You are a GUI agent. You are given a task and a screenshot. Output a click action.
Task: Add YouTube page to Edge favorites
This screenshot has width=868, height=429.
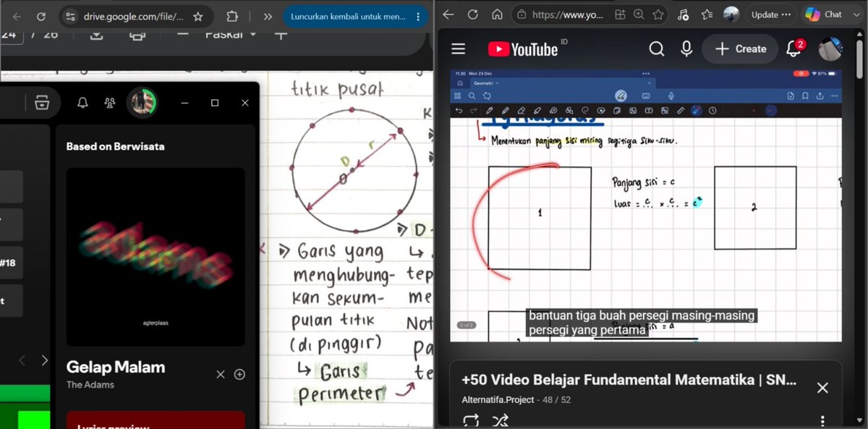(658, 14)
